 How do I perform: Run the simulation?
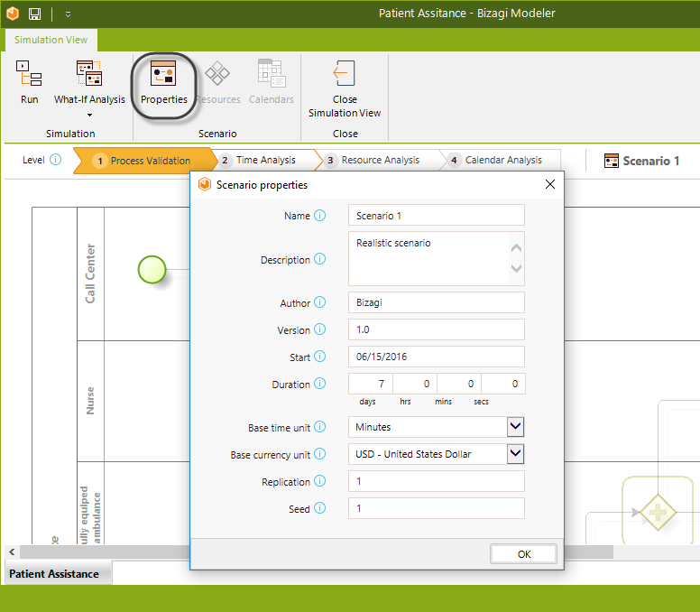coord(29,82)
